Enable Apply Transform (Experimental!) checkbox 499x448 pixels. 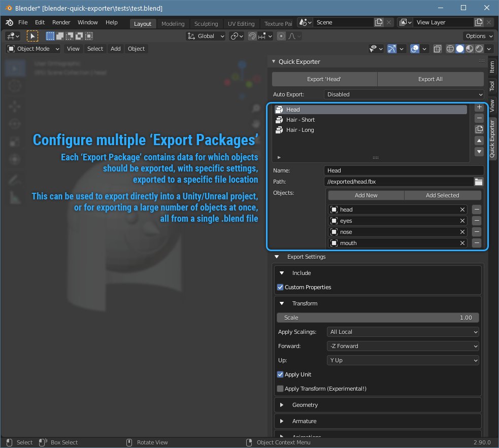click(280, 389)
